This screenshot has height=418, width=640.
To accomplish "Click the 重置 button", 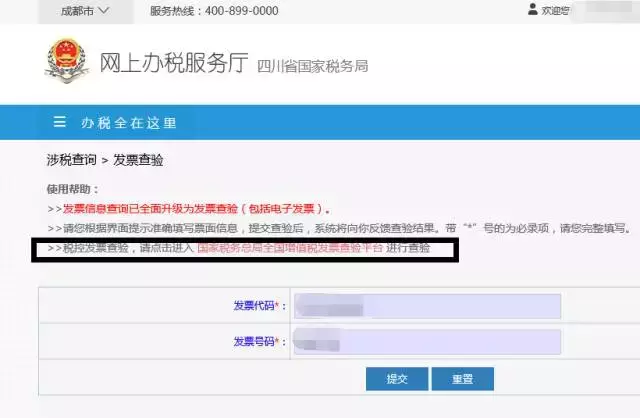I will tap(462, 379).
